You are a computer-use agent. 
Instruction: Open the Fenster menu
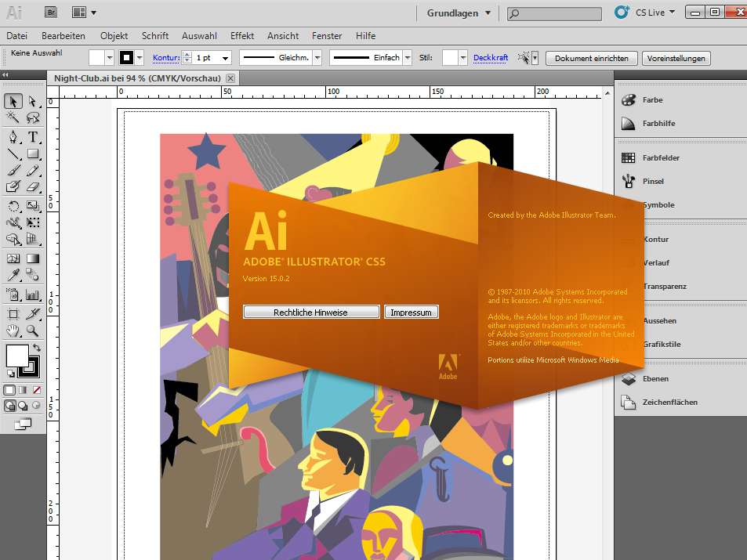tap(327, 36)
